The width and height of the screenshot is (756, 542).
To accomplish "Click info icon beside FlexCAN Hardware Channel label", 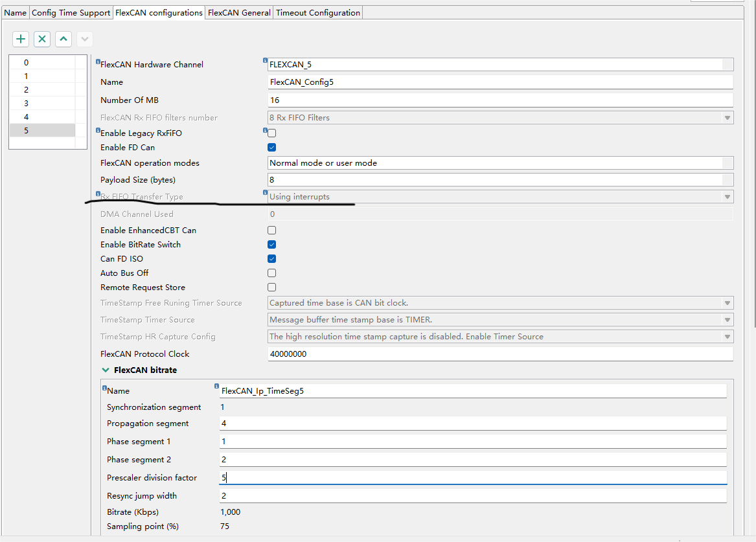I will 98,62.
